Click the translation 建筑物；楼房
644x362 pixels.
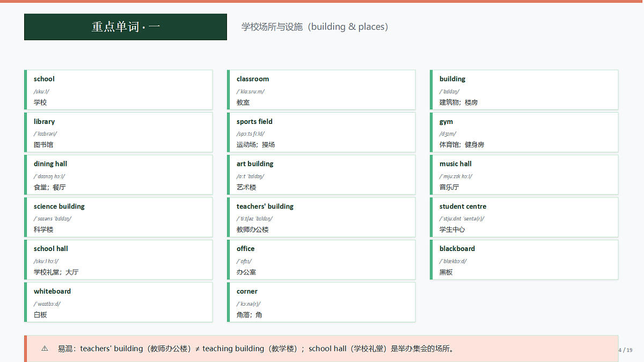coord(459,102)
